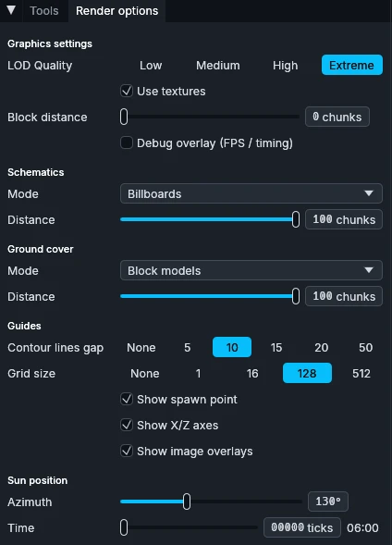Click the Azimuth slider handle
Viewport: 392px width, 545px height.
pyautogui.click(x=187, y=502)
